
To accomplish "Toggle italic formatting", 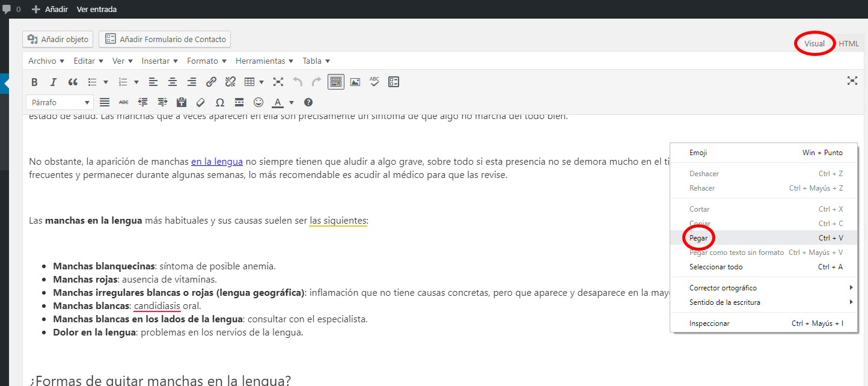I will click(x=53, y=82).
